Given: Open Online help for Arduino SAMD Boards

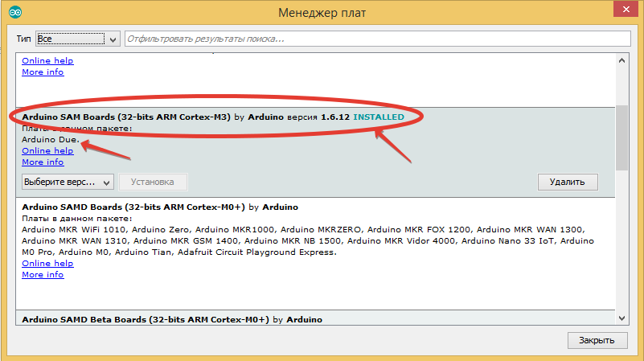Looking at the screenshot, I should (x=47, y=264).
